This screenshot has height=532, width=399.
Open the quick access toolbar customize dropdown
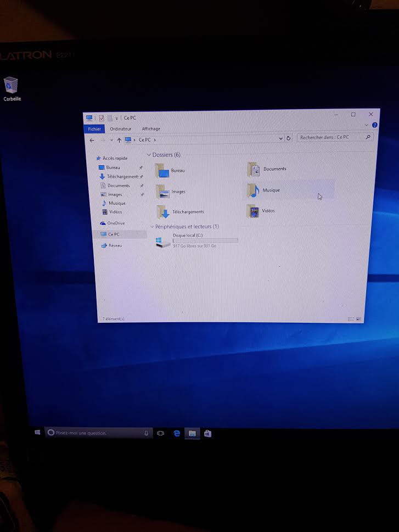[x=116, y=118]
